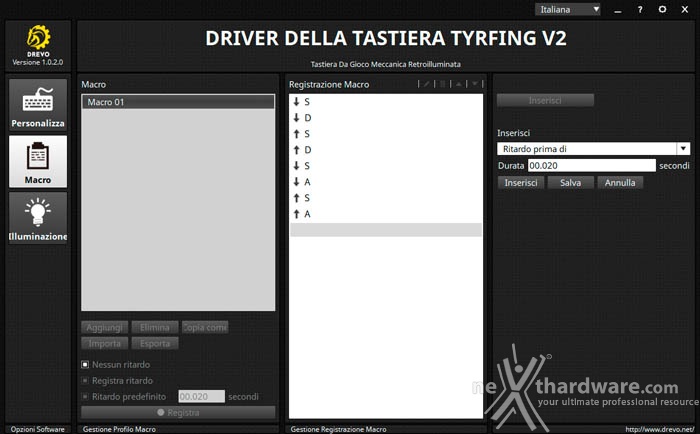Click the edit pencil icon above macro recording
The width and height of the screenshot is (700, 434).
pos(427,84)
